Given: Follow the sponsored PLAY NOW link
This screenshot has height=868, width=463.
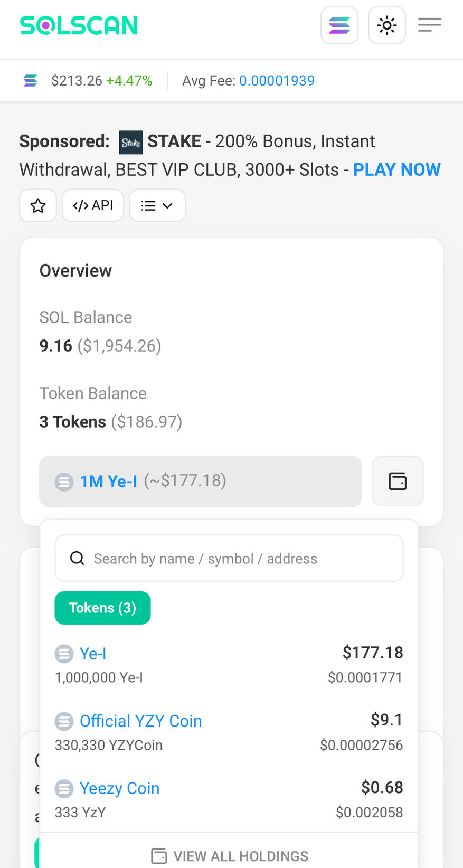Looking at the screenshot, I should [x=396, y=169].
